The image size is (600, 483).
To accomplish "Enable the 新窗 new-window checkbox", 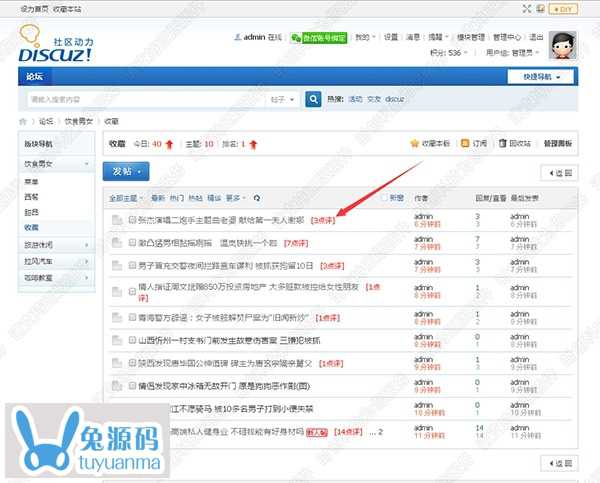I will pos(384,198).
